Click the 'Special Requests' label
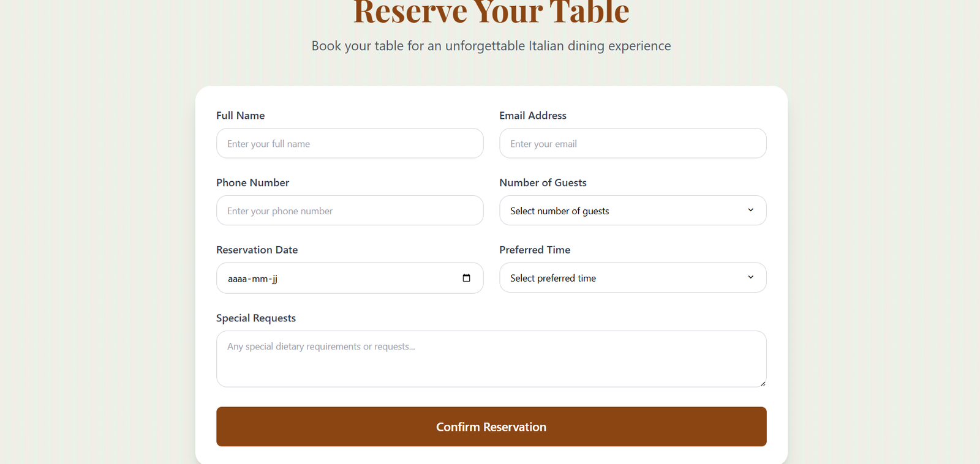 (255, 318)
